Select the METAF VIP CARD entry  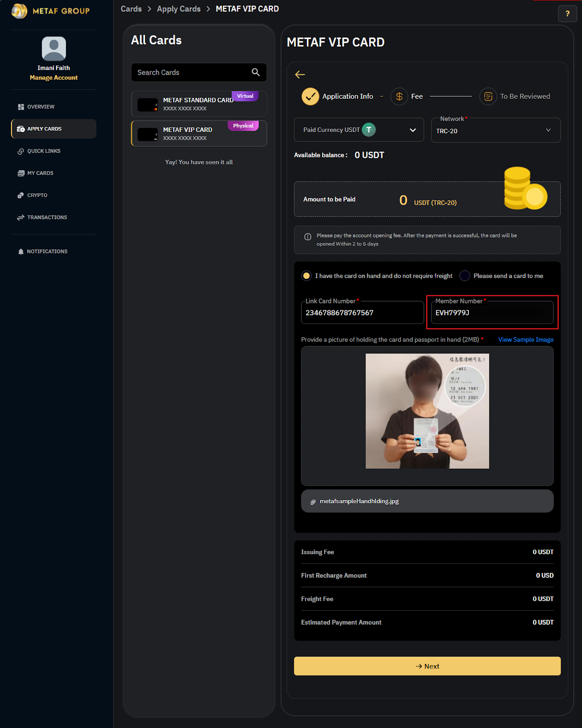click(x=199, y=133)
